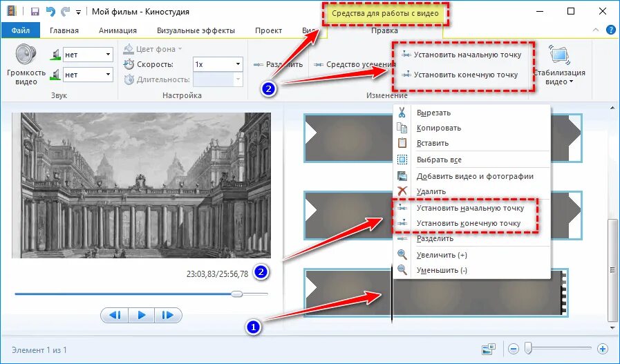
Task: Select context menu Установить начальную точку
Action: pyautogui.click(x=471, y=208)
